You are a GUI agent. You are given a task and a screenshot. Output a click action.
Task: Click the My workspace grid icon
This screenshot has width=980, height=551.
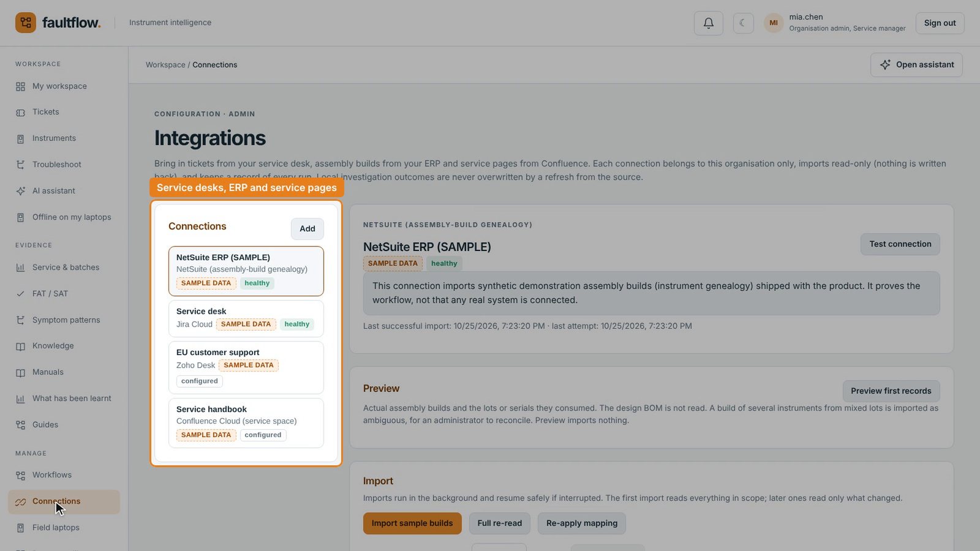(x=20, y=86)
